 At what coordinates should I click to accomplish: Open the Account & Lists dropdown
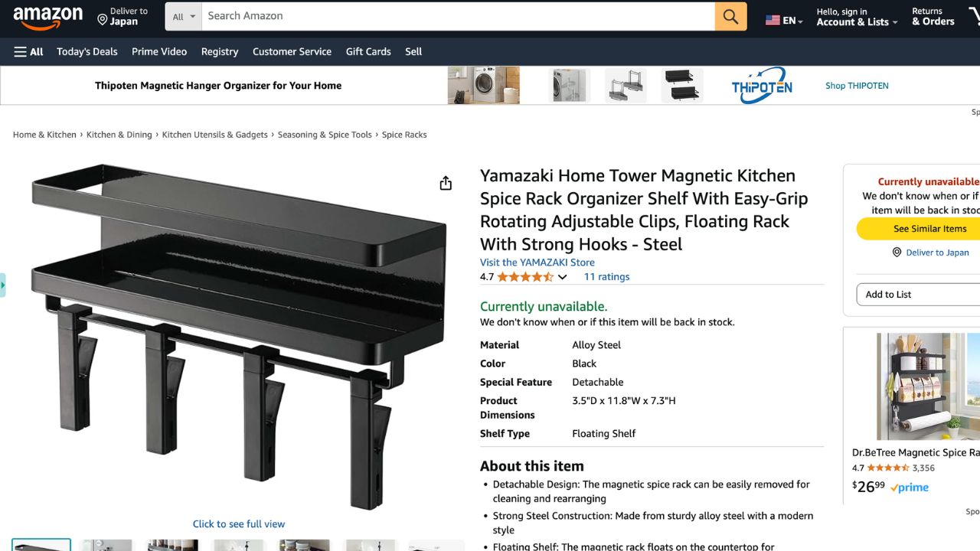[x=857, y=17]
